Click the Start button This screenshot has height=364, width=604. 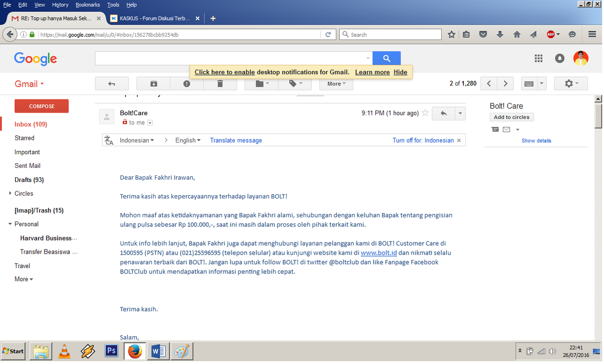coord(13,351)
